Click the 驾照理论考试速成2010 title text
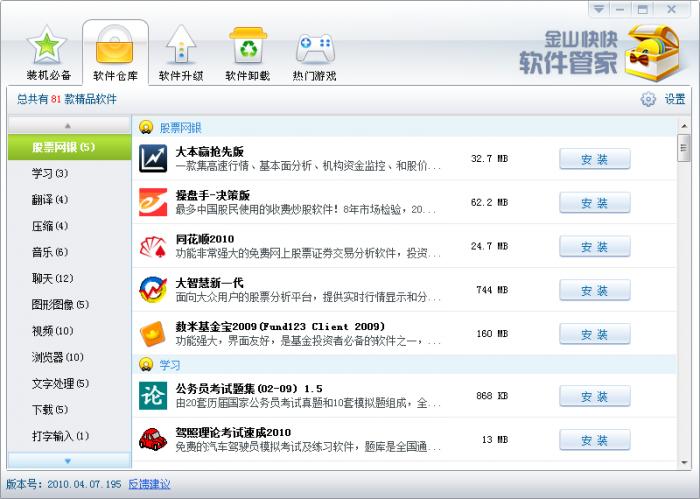Screen dimensions: 700x499 coord(233,432)
